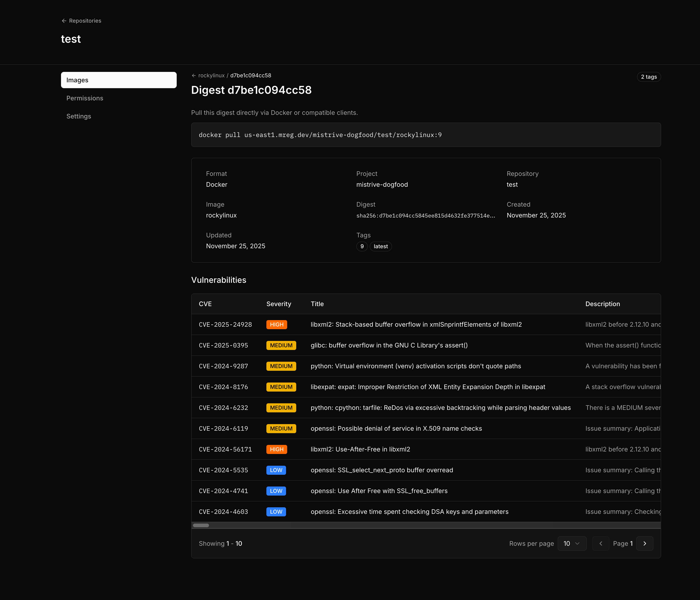Select the tag chip labeled 9
This screenshot has width=700, height=600.
click(x=362, y=246)
